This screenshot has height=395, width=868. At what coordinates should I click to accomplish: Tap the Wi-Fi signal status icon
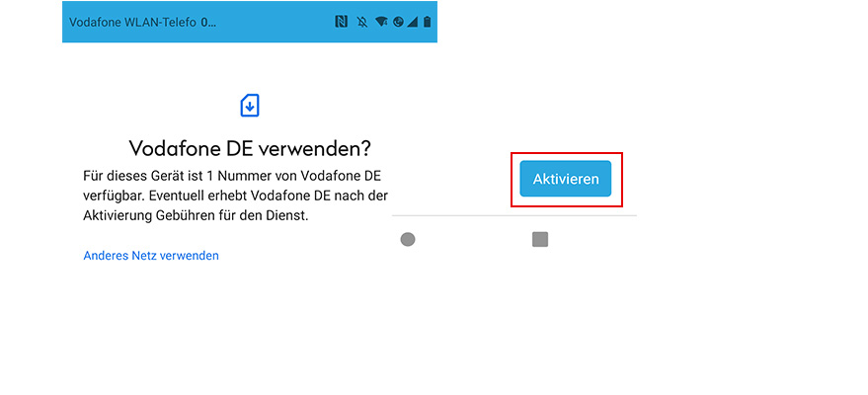381,22
